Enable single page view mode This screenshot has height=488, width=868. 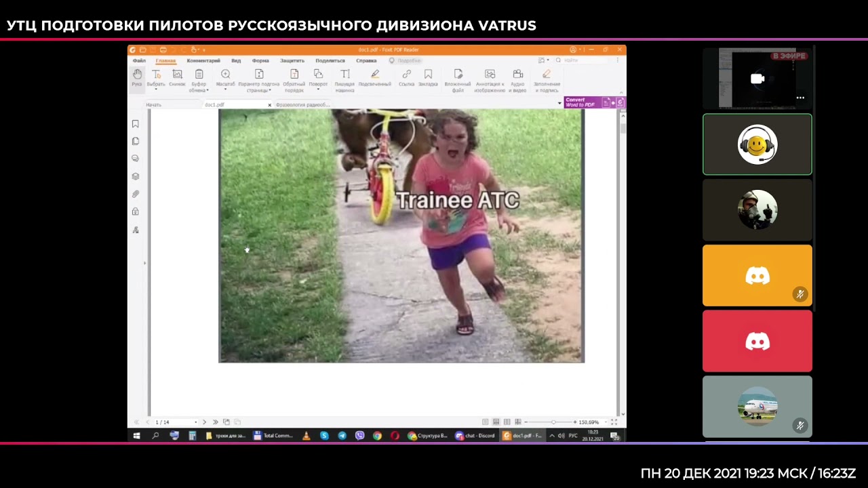pos(486,422)
